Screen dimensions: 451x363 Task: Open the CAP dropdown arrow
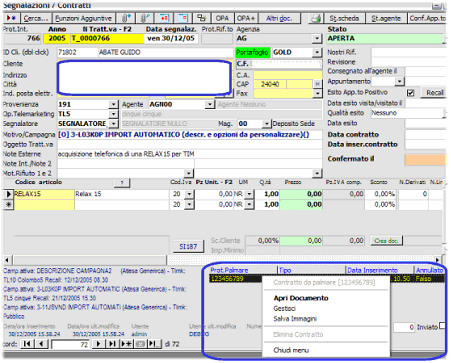pyautogui.click(x=317, y=84)
